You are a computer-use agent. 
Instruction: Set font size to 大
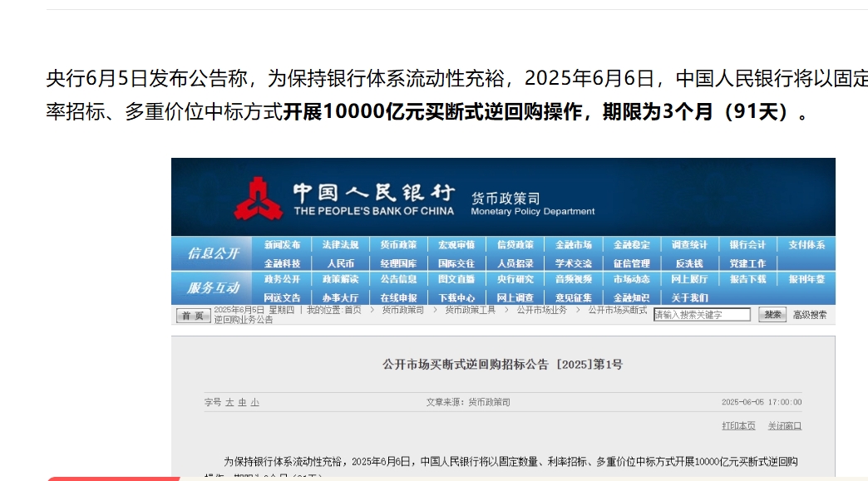tap(229, 402)
